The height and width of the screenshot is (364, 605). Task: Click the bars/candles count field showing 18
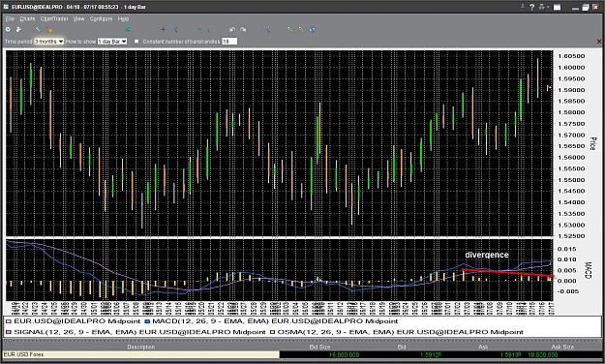pyautogui.click(x=229, y=42)
